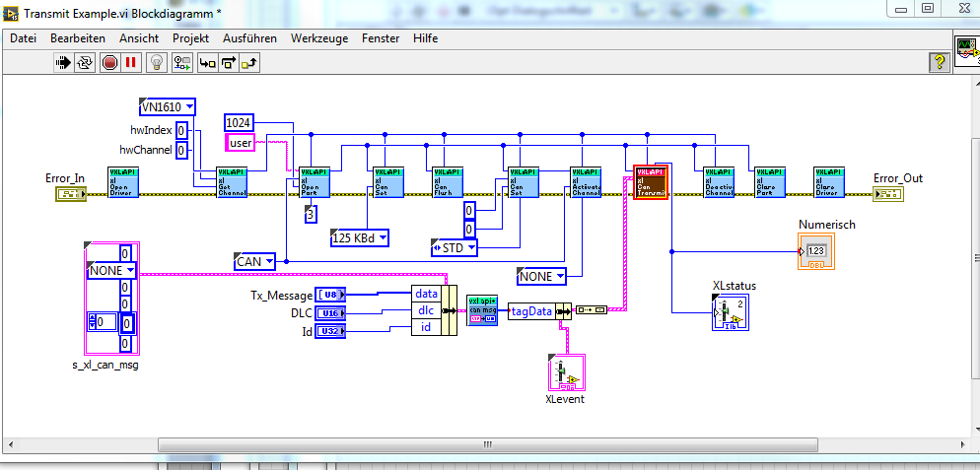The image size is (980, 470).
Task: Select the xl Open Port node
Action: click(x=315, y=182)
